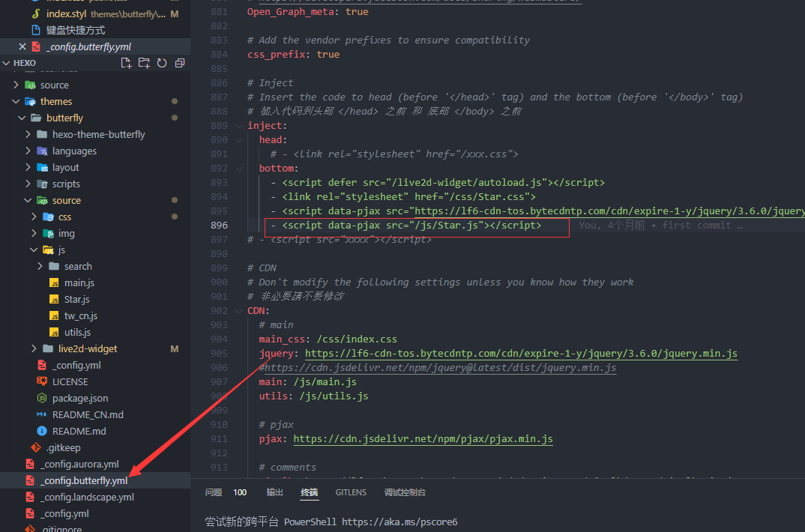Switch to the 调试控制台 panel tab
The image size is (805, 532).
click(x=405, y=492)
